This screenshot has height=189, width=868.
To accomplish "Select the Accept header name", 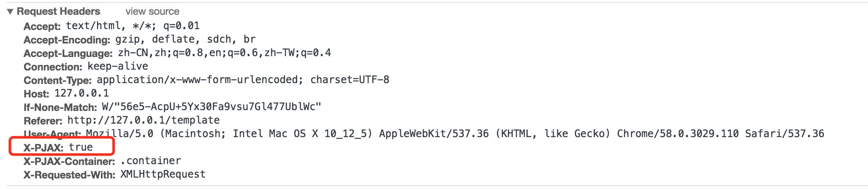I will (42, 26).
